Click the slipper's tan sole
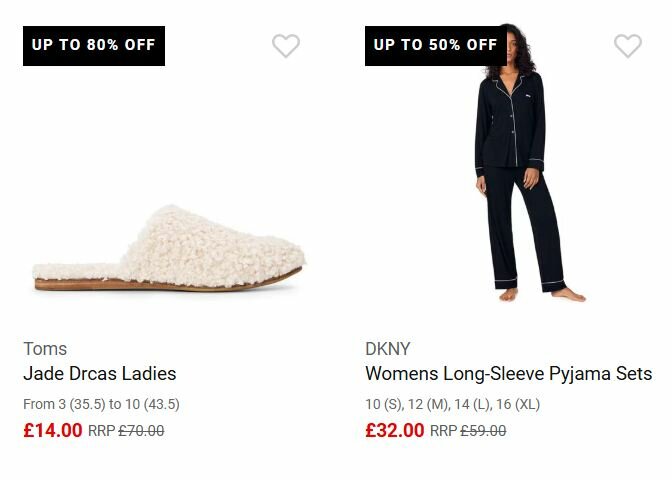The width and height of the screenshot is (672, 480). pos(150,286)
